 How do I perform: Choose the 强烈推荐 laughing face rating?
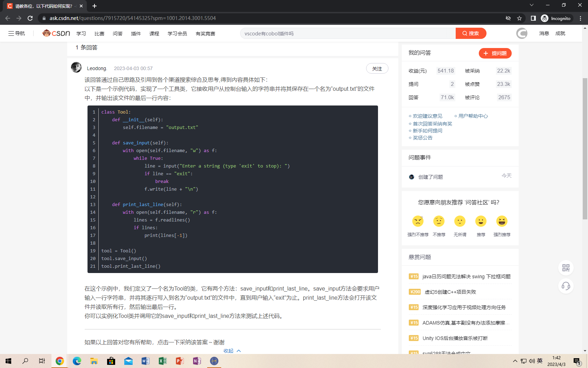[502, 221]
